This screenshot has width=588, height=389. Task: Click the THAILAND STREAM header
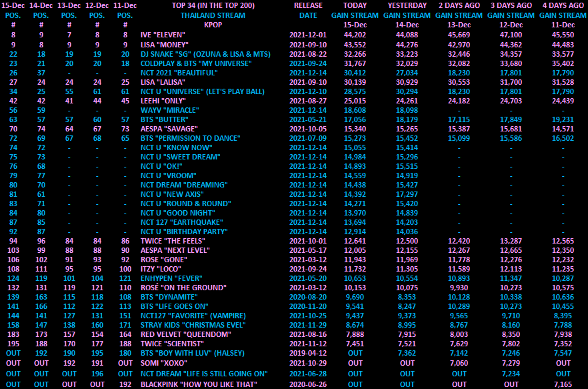[x=213, y=15]
